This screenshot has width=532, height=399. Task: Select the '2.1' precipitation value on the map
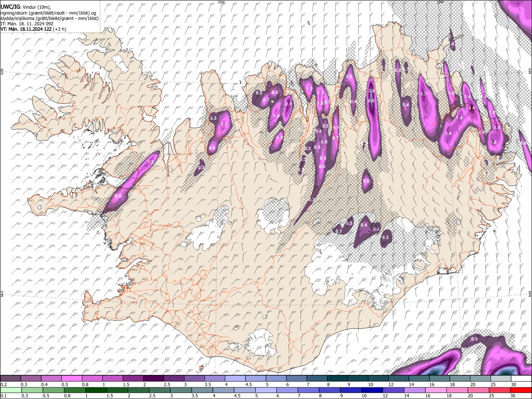289,104
